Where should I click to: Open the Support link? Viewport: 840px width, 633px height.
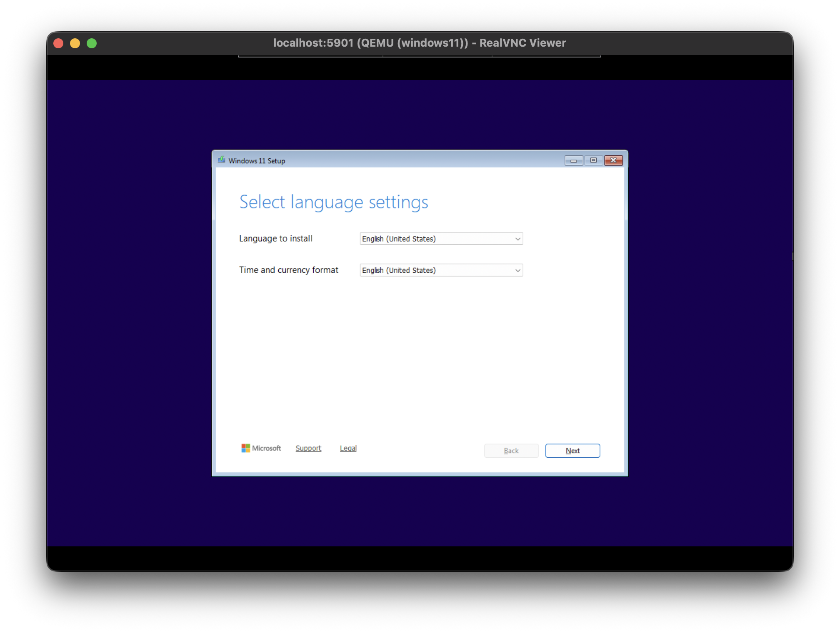pyautogui.click(x=308, y=448)
